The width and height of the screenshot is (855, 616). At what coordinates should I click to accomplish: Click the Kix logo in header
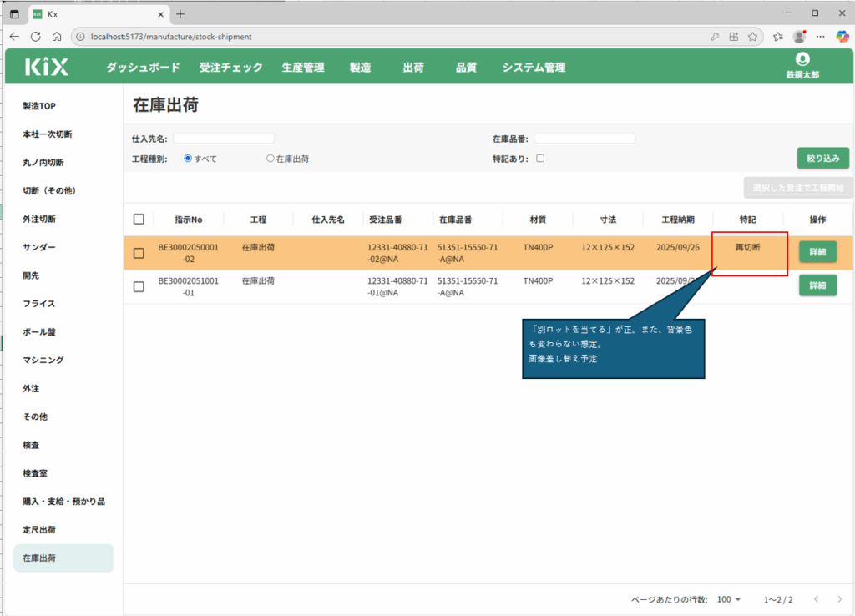47,68
